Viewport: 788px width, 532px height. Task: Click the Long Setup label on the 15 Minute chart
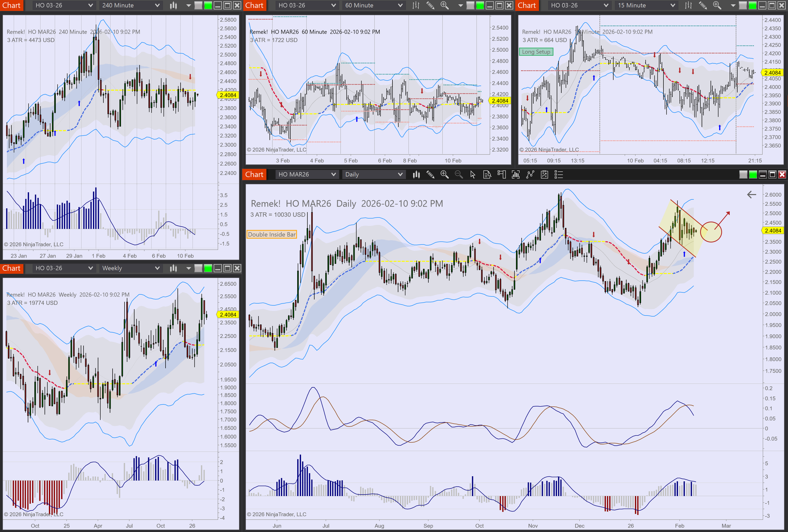tap(536, 52)
